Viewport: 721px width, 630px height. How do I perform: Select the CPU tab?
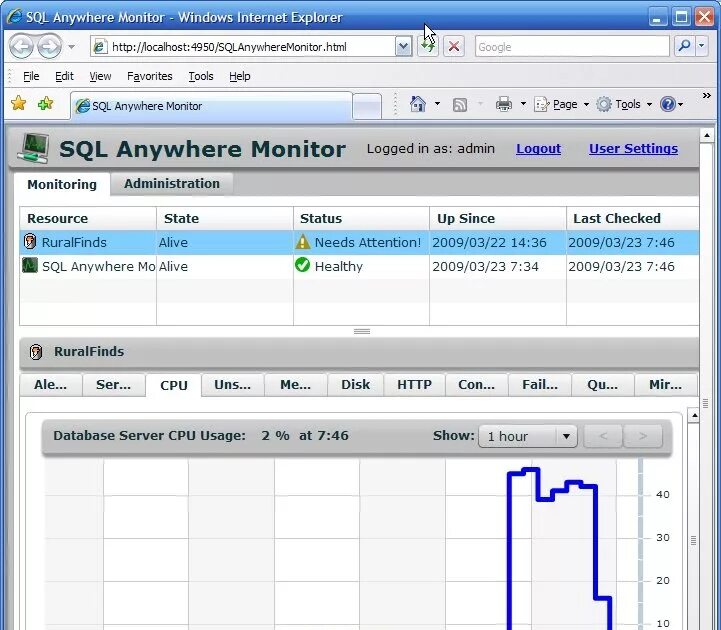(x=173, y=385)
